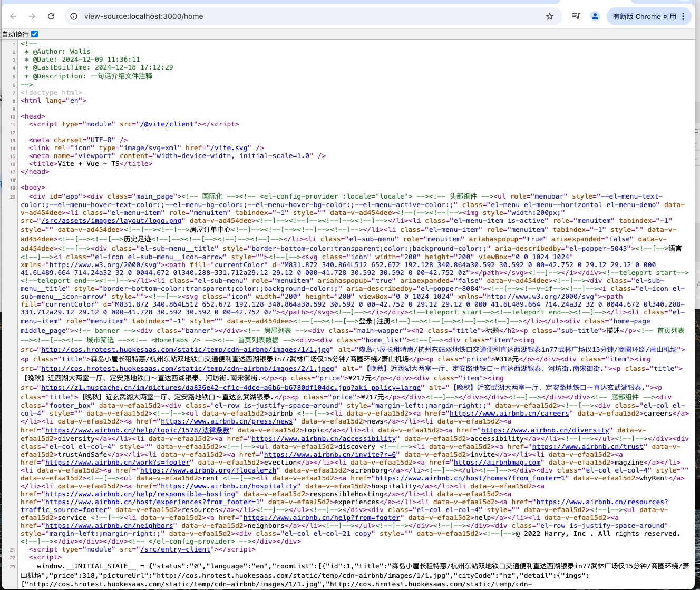700x590 pixels.
Task: Click the <title>Vite + Vue + TS line
Action: pyautogui.click(x=91, y=164)
